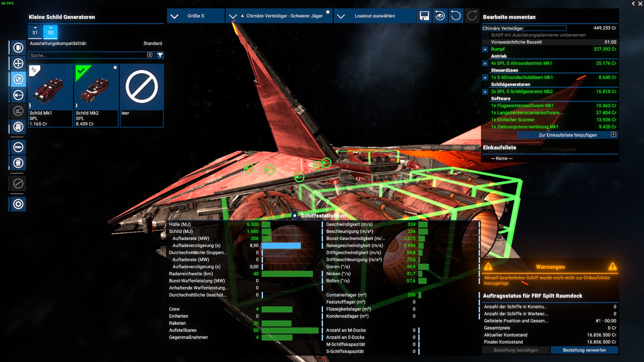Click the rightmost green slot marker
The width and height of the screenshot is (644, 362).
326,163
